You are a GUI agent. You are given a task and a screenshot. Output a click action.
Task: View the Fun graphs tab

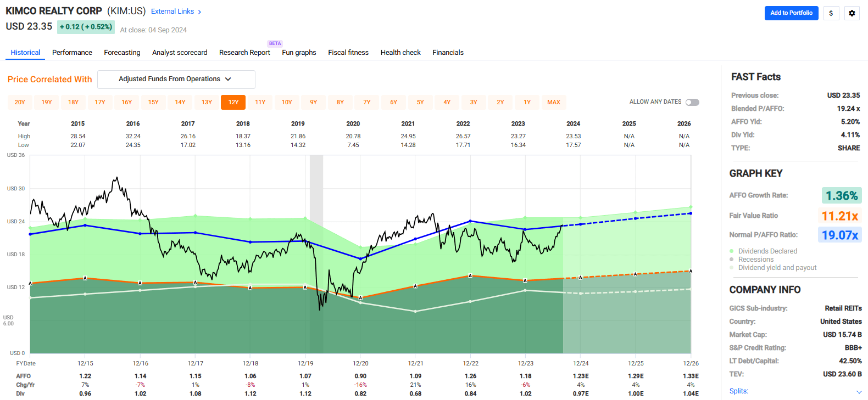[299, 53]
